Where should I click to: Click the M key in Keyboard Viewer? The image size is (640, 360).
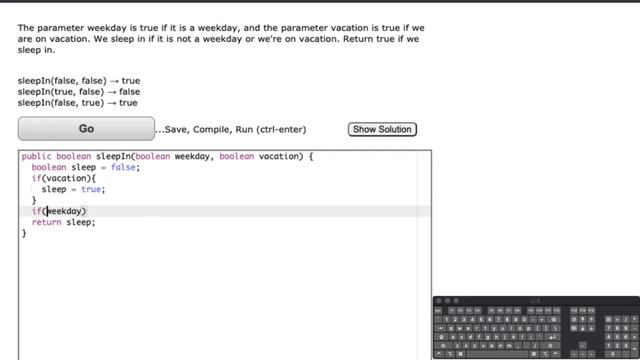point(509,346)
